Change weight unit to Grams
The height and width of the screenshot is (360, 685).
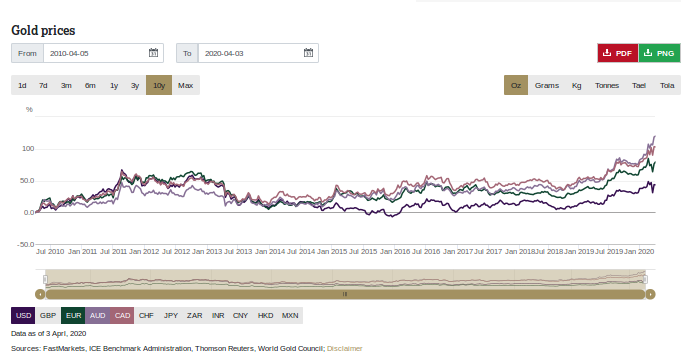(547, 85)
